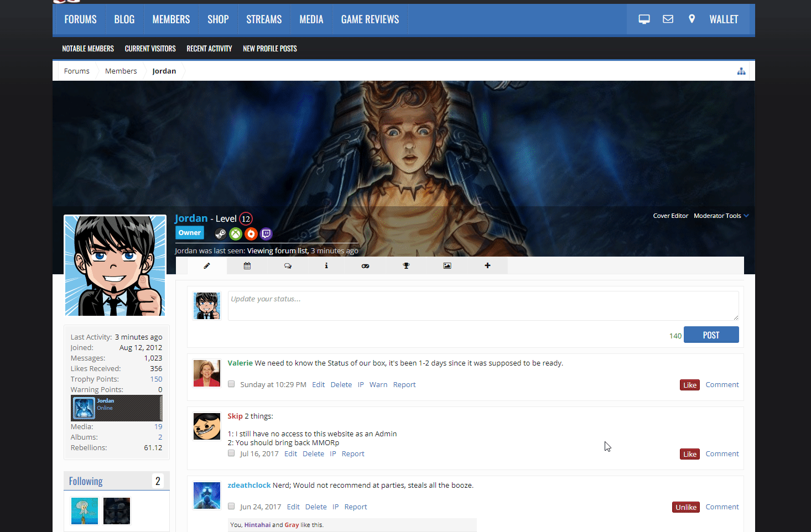Screen dimensions: 811x532
Task: Select the information tab icon
Action: pos(326,266)
